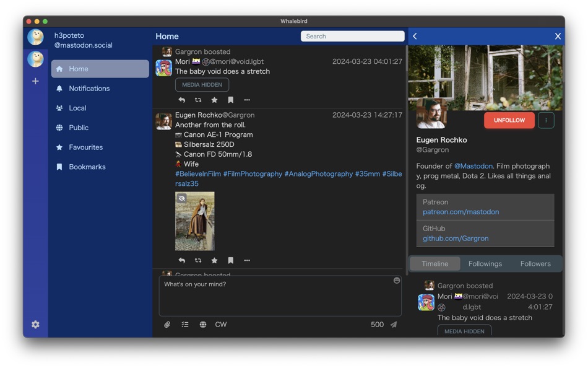Image resolution: width=588 pixels, height=368 pixels.
Task: Switch to the Followings tab
Action: point(485,263)
